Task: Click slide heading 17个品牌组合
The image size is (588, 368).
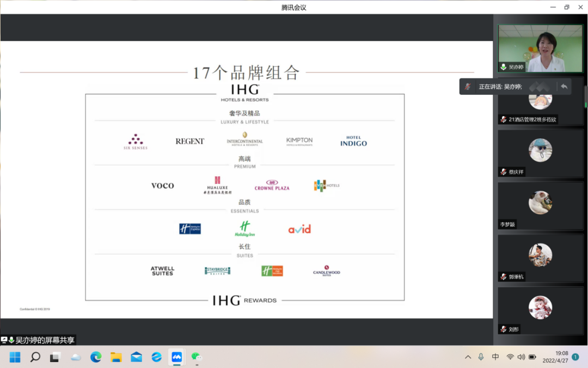Action: pyautogui.click(x=247, y=73)
